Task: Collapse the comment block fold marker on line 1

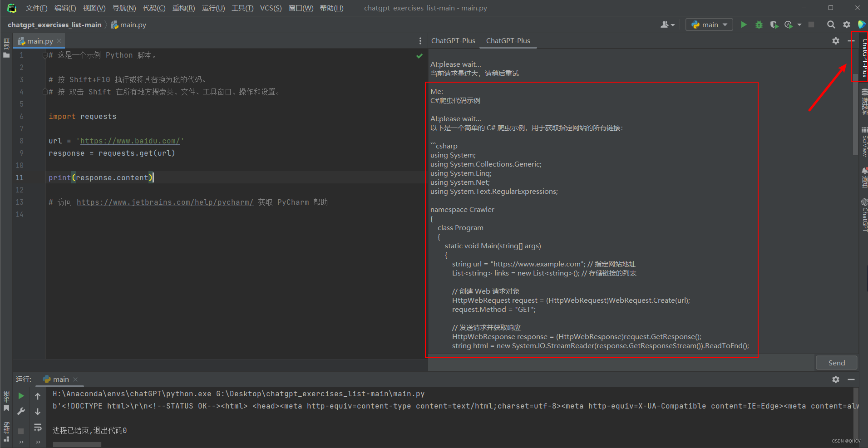Action: (x=44, y=55)
